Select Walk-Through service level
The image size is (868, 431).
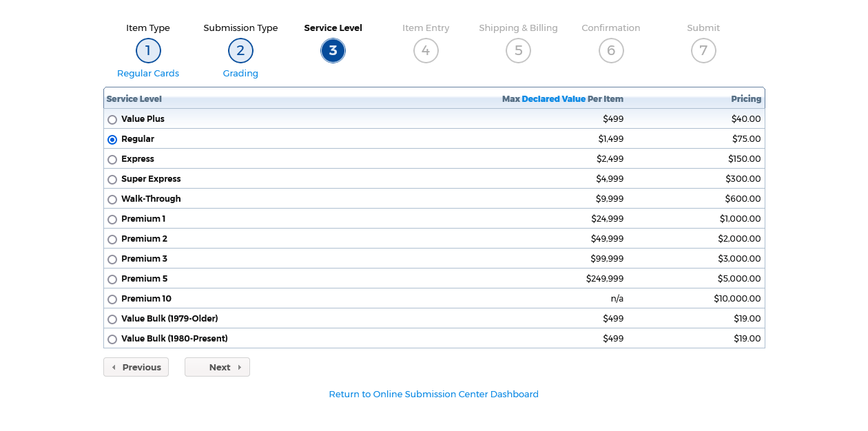click(x=112, y=200)
